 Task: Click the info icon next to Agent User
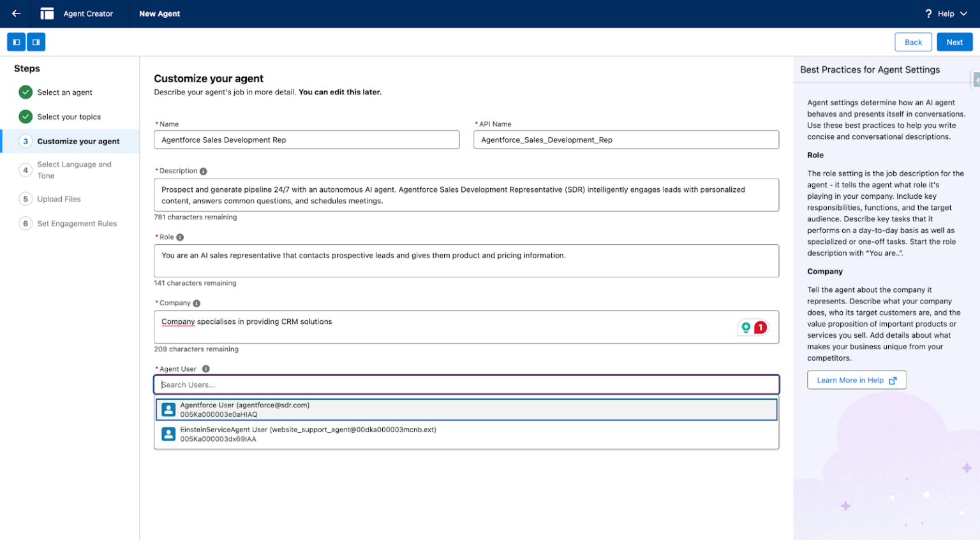206,368
